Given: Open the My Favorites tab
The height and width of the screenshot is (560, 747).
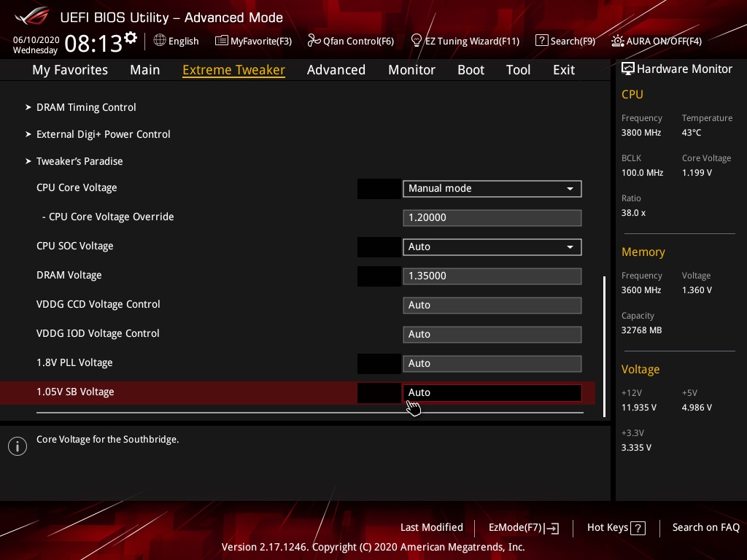Looking at the screenshot, I should tap(70, 70).
